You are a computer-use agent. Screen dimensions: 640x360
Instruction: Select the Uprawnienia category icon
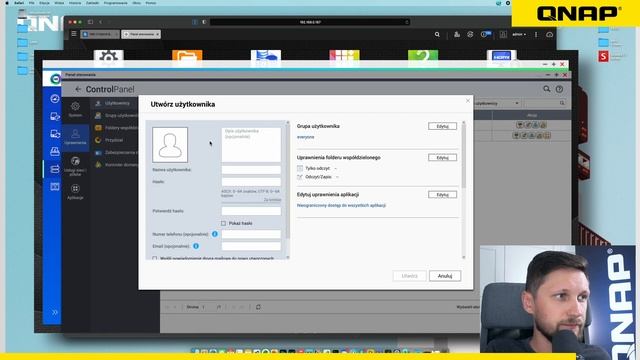(75, 137)
